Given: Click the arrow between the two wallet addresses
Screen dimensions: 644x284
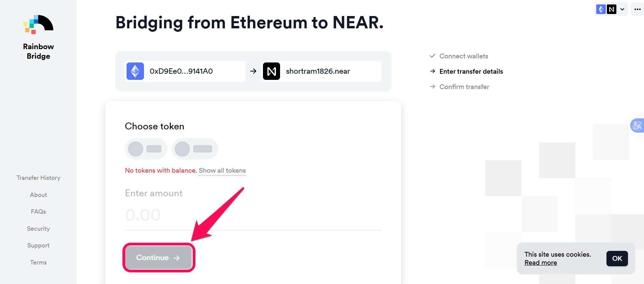Looking at the screenshot, I should tap(253, 71).
